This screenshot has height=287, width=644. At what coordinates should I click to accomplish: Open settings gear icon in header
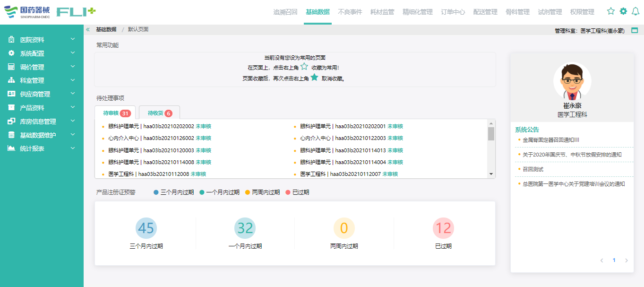623,11
